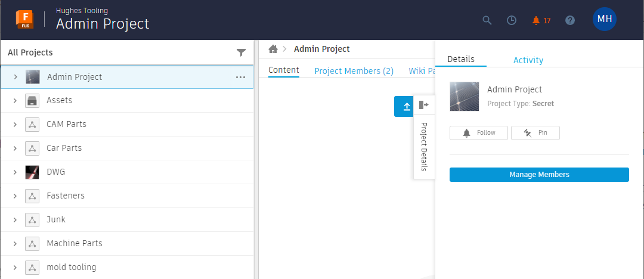Open the MH user profile avatar

(x=605, y=19)
